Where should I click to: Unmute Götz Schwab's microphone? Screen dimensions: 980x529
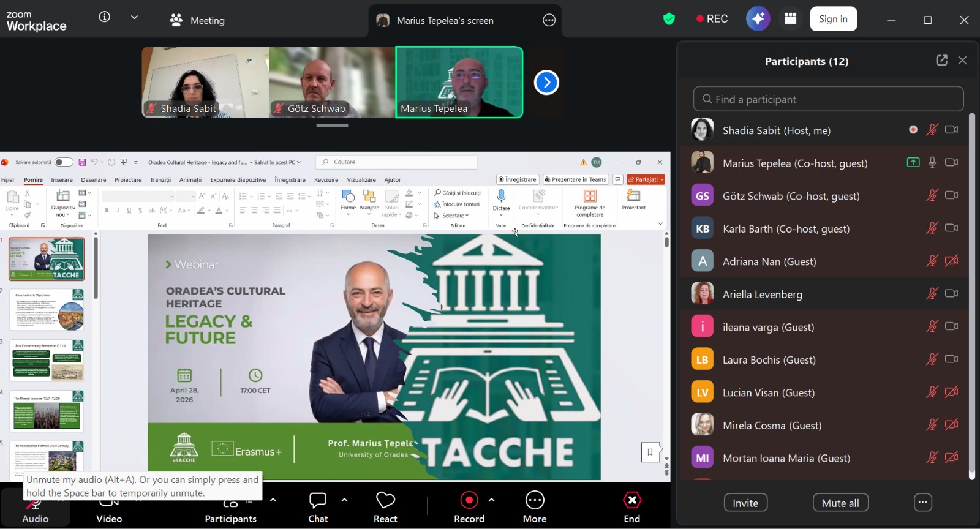[x=932, y=195]
